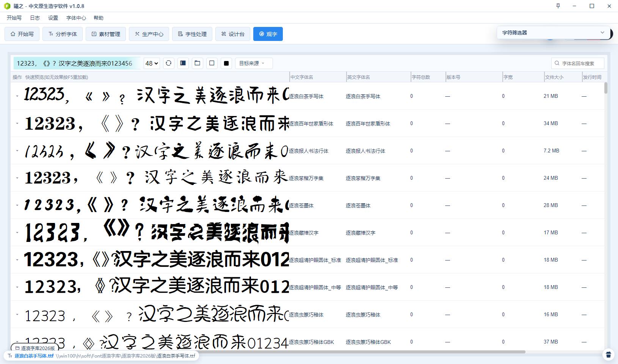Click the 字体名回车搜索 search field
Image resolution: width=618 pixels, height=364 pixels.
[578, 63]
